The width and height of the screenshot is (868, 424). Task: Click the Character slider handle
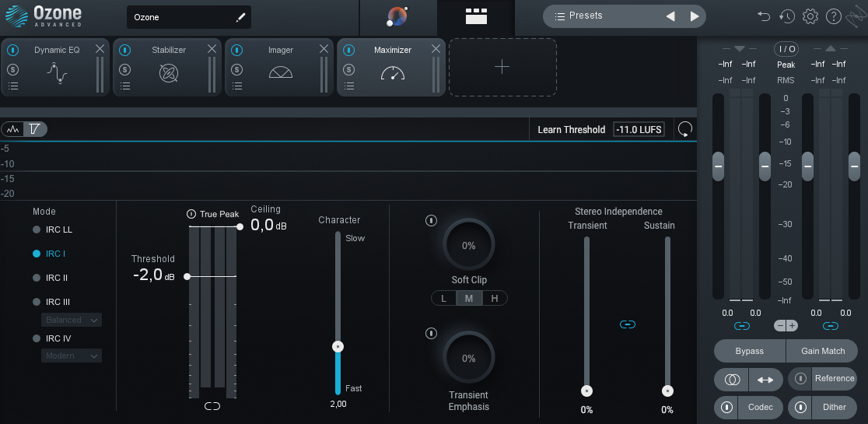tap(338, 347)
